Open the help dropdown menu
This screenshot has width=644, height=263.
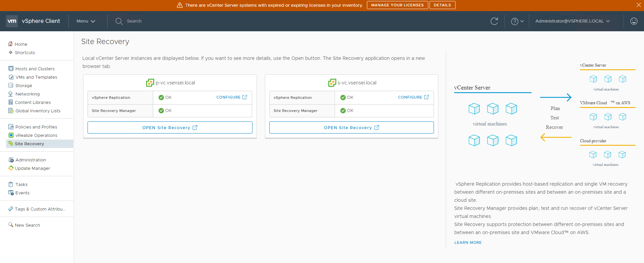pos(517,21)
